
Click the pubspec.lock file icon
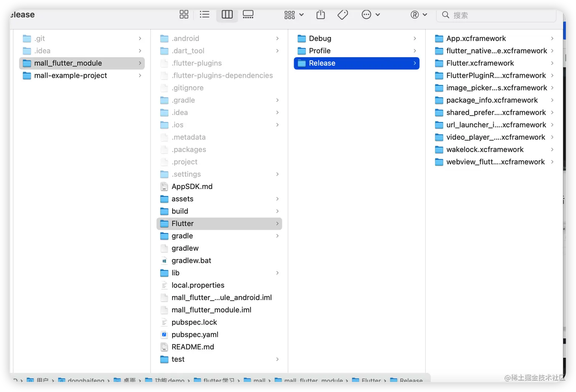[164, 322]
